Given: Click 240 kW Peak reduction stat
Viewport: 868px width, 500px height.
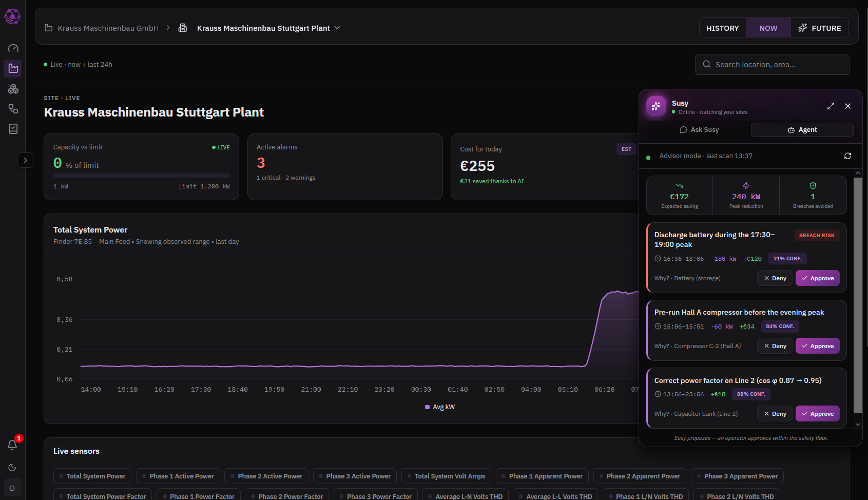Looking at the screenshot, I should pos(746,196).
